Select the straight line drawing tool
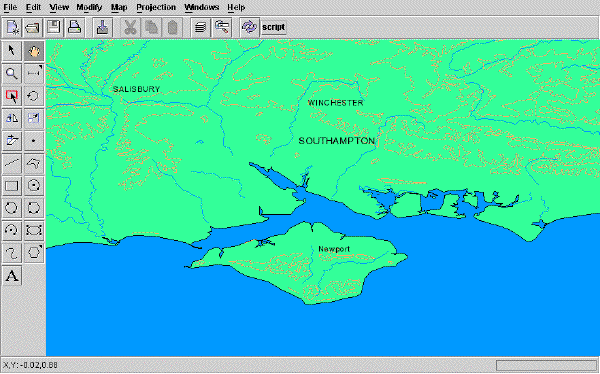The height and width of the screenshot is (374, 600). pos(12,163)
